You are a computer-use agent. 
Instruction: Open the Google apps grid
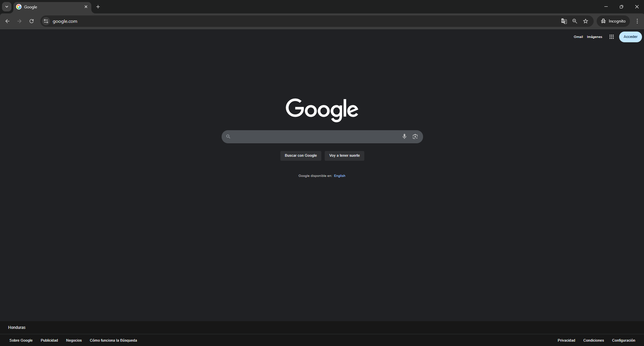pos(612,37)
